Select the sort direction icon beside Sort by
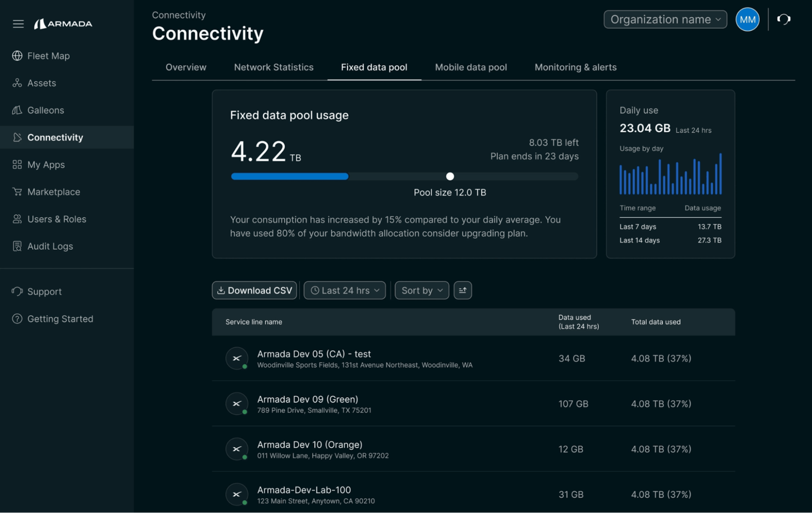 coord(462,290)
